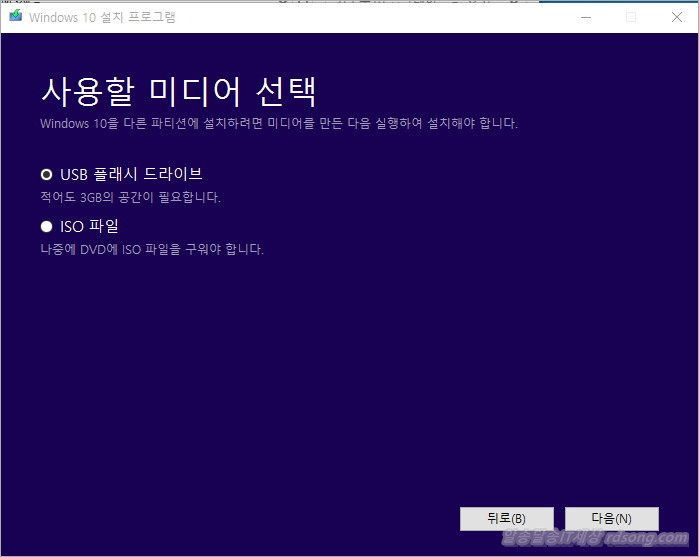699x557 pixels.
Task: Close the Windows 10 설치 프로그램 window
Action: [x=676, y=17]
